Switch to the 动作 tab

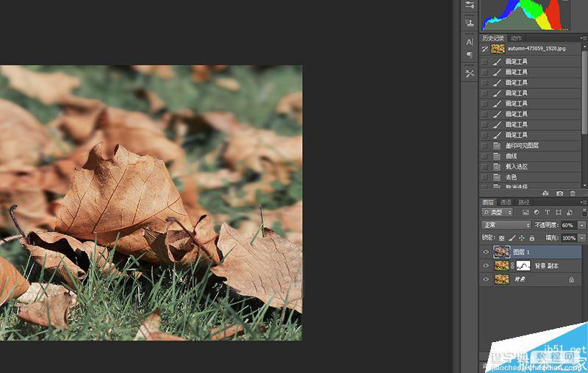pyautogui.click(x=516, y=38)
